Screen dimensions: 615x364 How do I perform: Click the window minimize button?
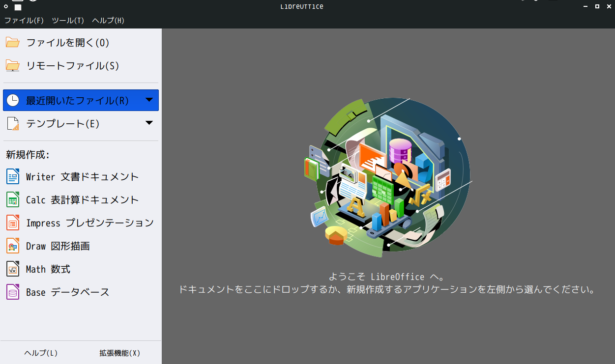point(585,6)
